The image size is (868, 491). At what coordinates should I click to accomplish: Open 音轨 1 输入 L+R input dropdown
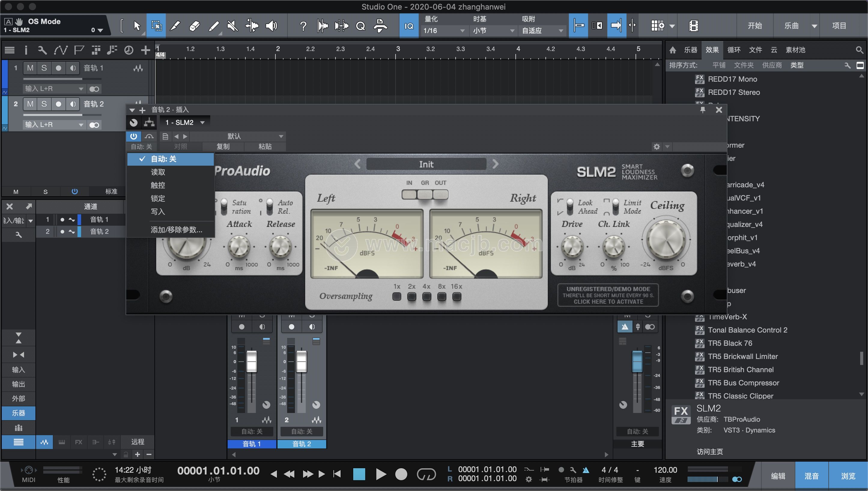tap(54, 89)
